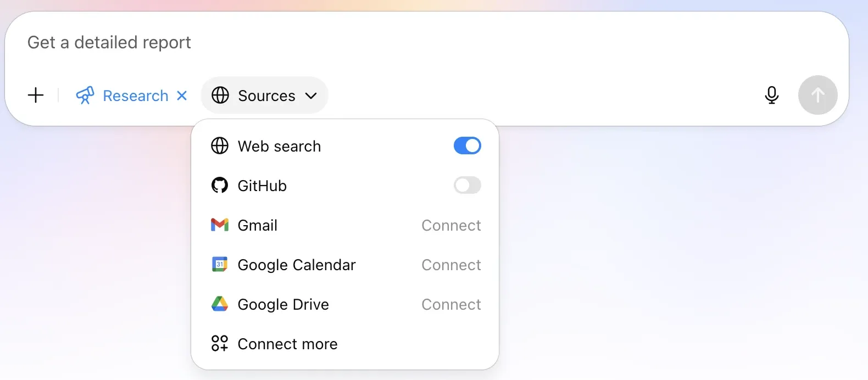Screen dimensions: 868x380
Task: Click the globe icon in Sources button
Action: coord(220,95)
